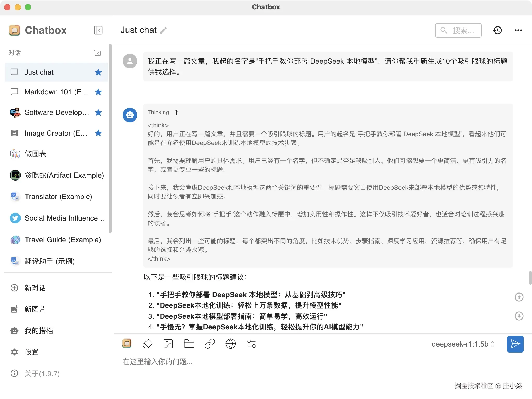Unstar the Just chat conversation
The width and height of the screenshot is (532, 399).
98,72
